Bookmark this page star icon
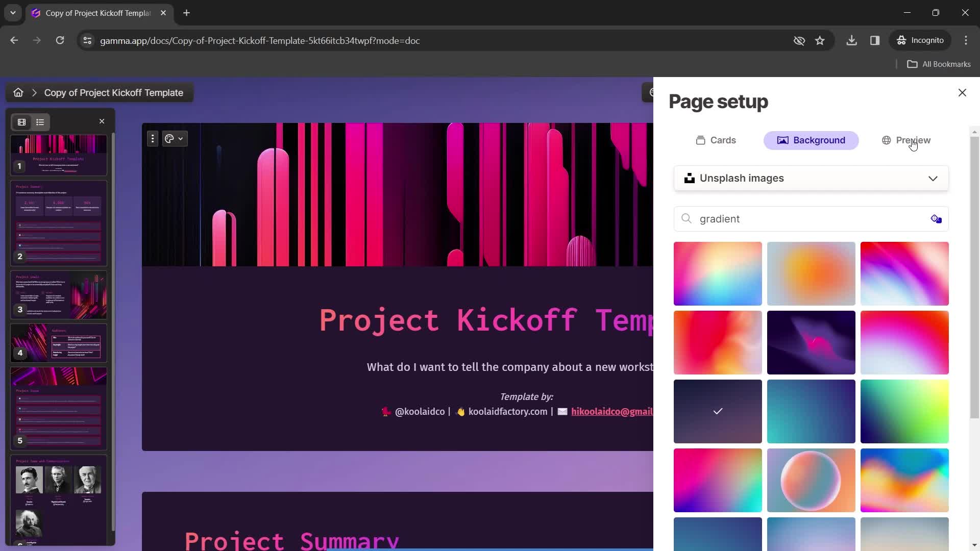Image resolution: width=980 pixels, height=551 pixels. point(820,40)
